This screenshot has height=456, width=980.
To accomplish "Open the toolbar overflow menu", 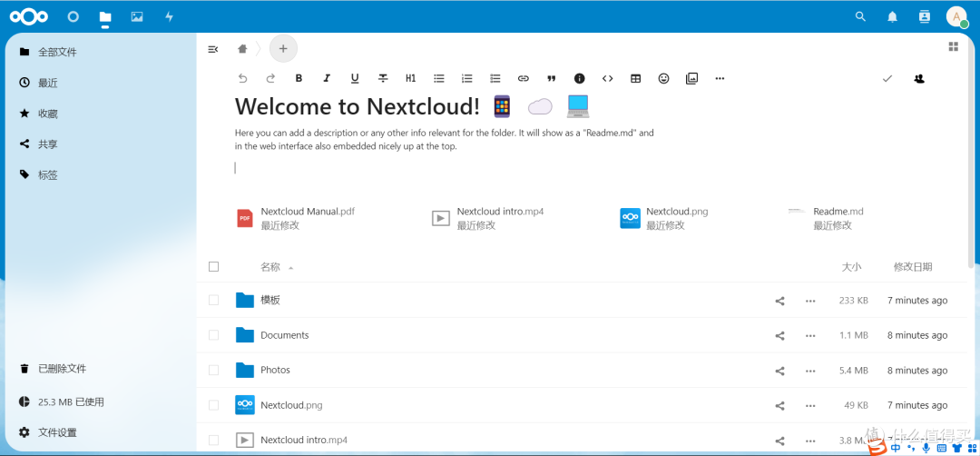I will click(x=720, y=79).
